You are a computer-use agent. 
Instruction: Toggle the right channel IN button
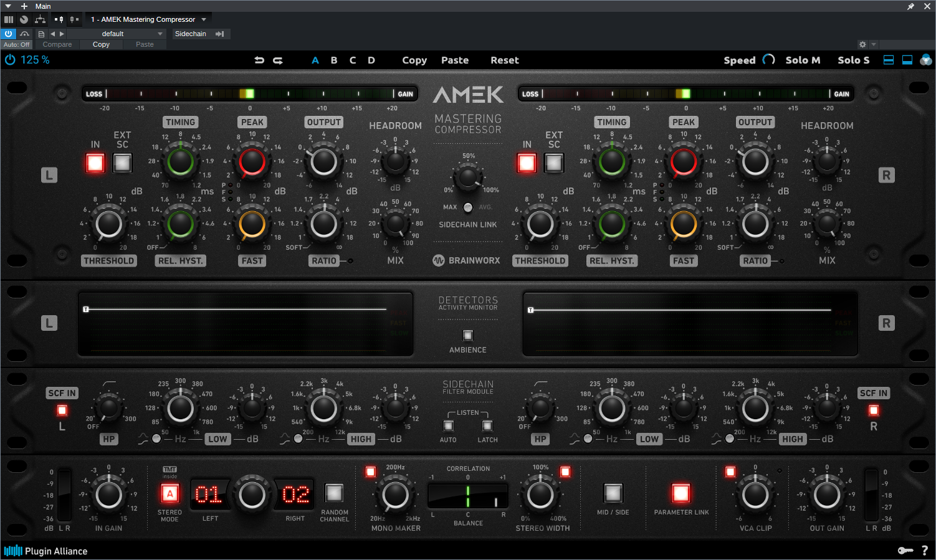527,163
